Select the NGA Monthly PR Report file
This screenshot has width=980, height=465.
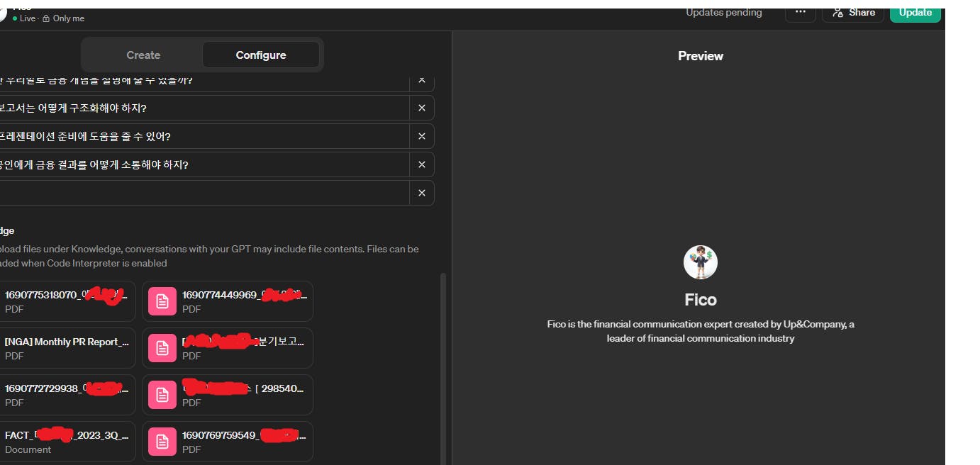coord(67,348)
